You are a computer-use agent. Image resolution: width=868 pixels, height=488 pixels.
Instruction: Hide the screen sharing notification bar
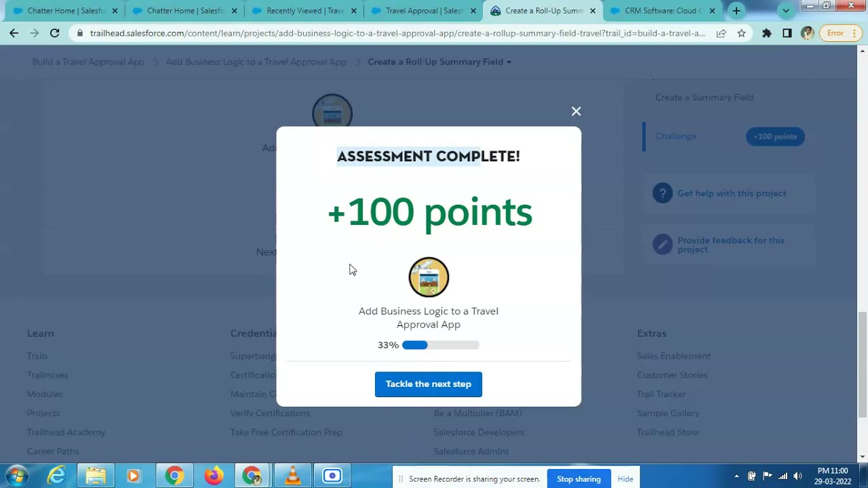(625, 479)
